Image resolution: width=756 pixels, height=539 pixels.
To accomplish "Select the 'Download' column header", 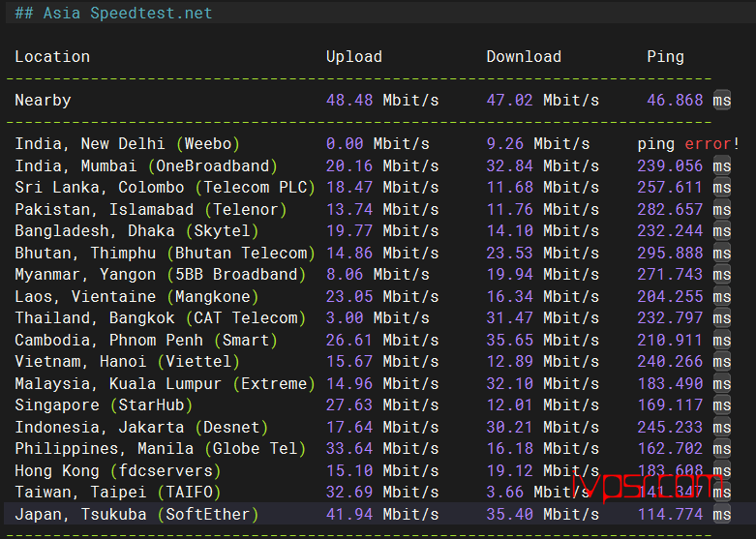I will (x=524, y=57).
